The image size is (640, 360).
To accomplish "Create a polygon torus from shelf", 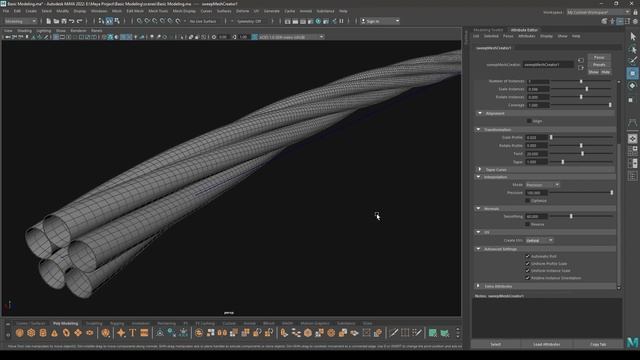I will click(x=66, y=333).
